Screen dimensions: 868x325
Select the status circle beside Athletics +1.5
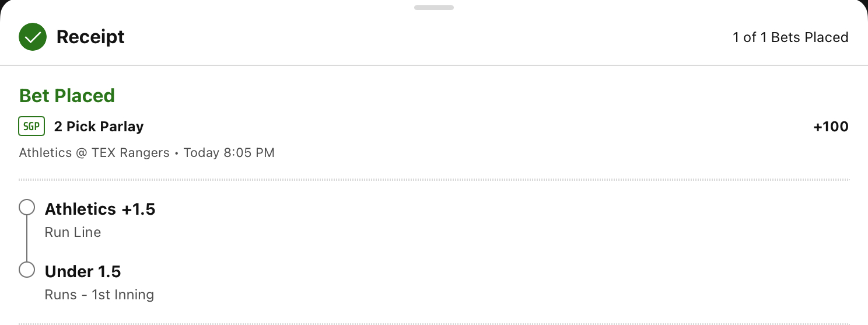point(27,207)
